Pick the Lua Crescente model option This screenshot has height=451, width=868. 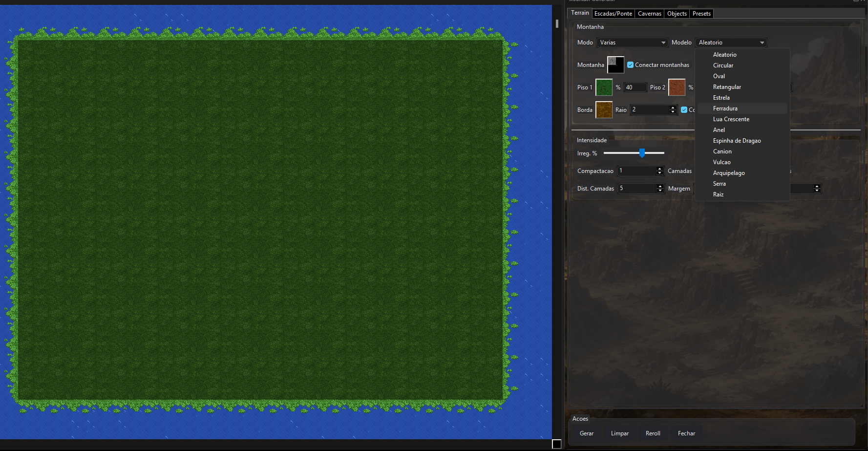[x=742, y=119]
